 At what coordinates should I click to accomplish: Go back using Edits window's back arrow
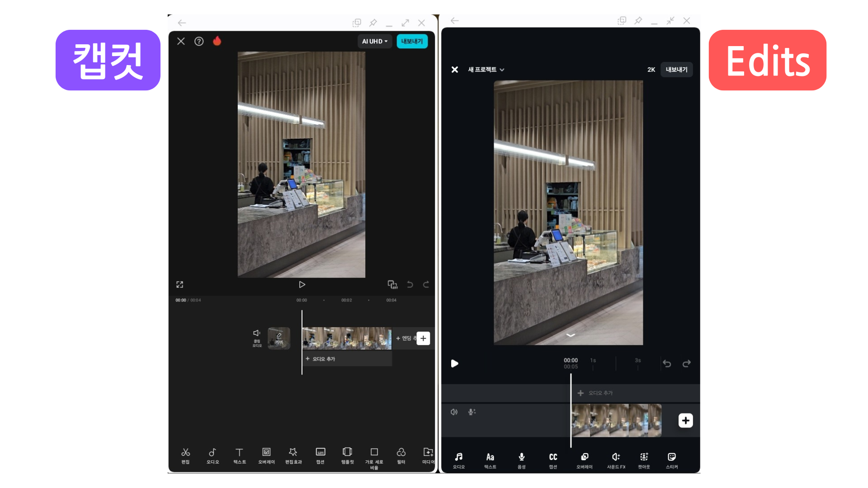[x=455, y=20]
